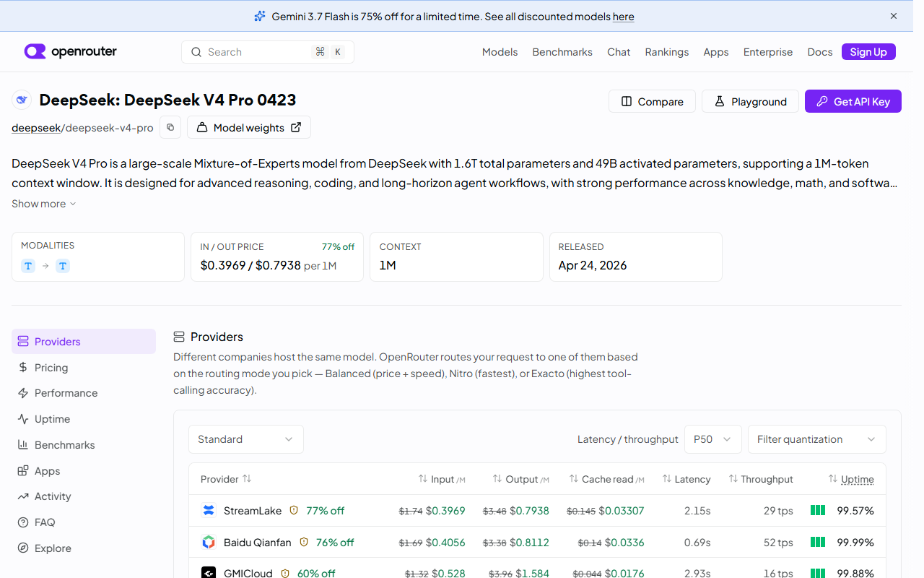Select Activity in the sidebar
The image size is (924, 578).
84,496
